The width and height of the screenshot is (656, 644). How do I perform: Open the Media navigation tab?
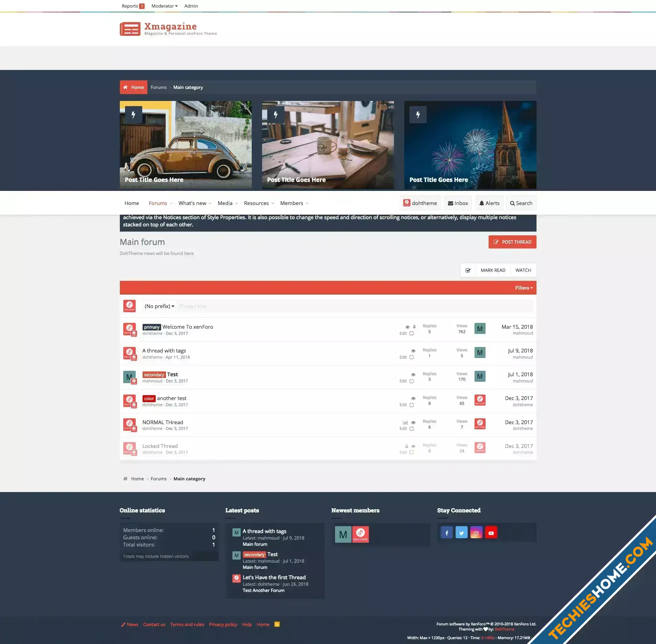[225, 203]
